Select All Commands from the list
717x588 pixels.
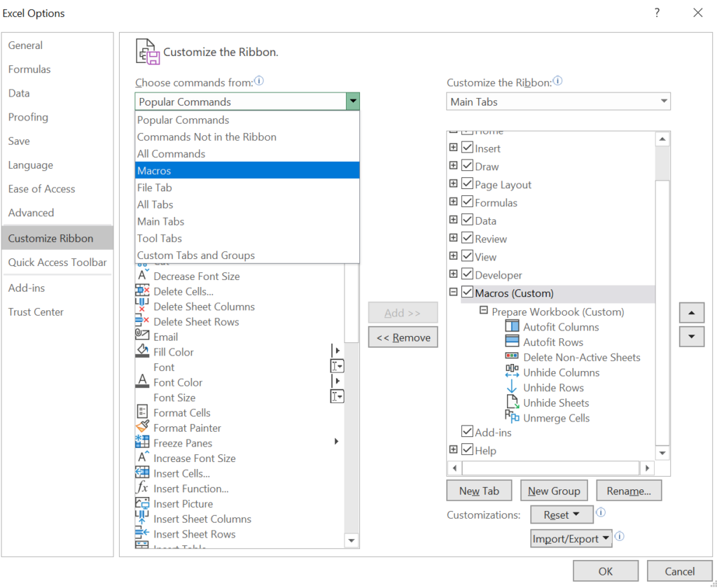[x=247, y=153]
